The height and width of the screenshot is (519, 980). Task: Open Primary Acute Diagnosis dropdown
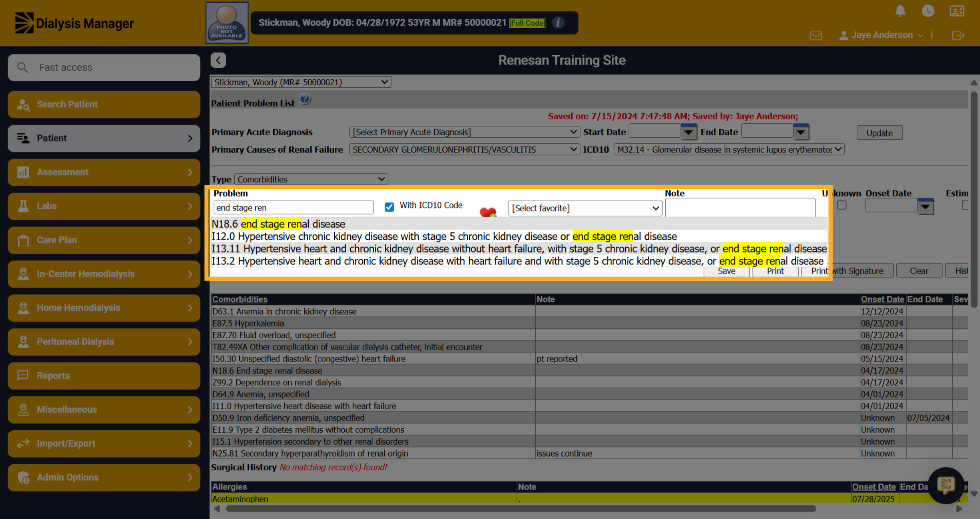(464, 132)
